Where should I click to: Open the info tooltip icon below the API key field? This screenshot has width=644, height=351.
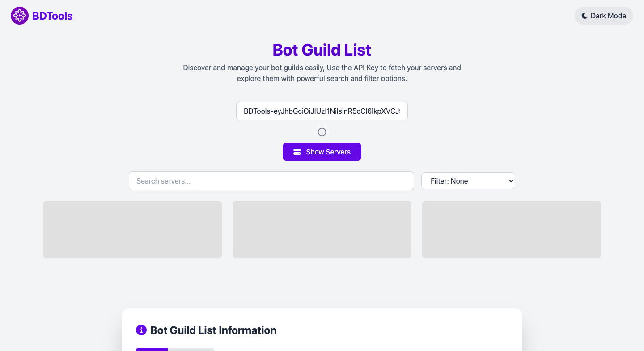click(x=322, y=132)
